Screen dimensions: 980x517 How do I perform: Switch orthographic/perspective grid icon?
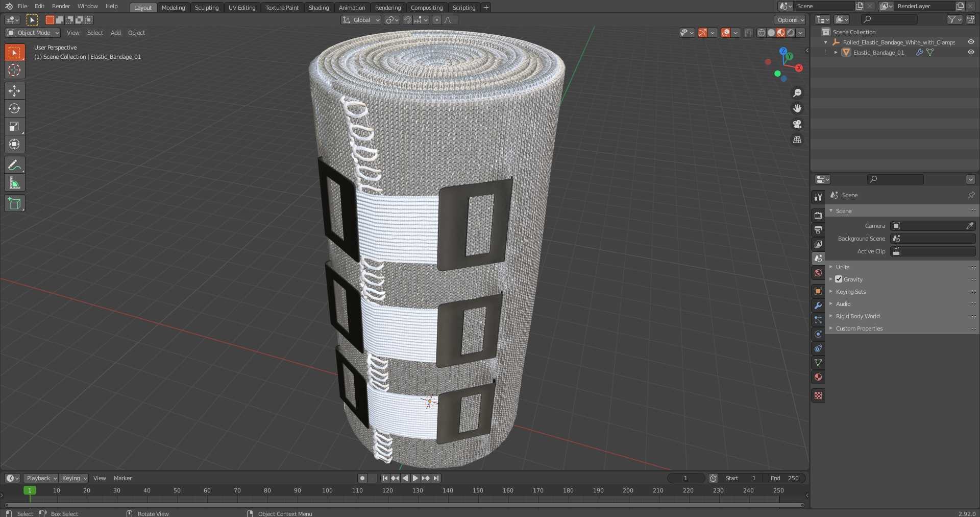coord(797,139)
